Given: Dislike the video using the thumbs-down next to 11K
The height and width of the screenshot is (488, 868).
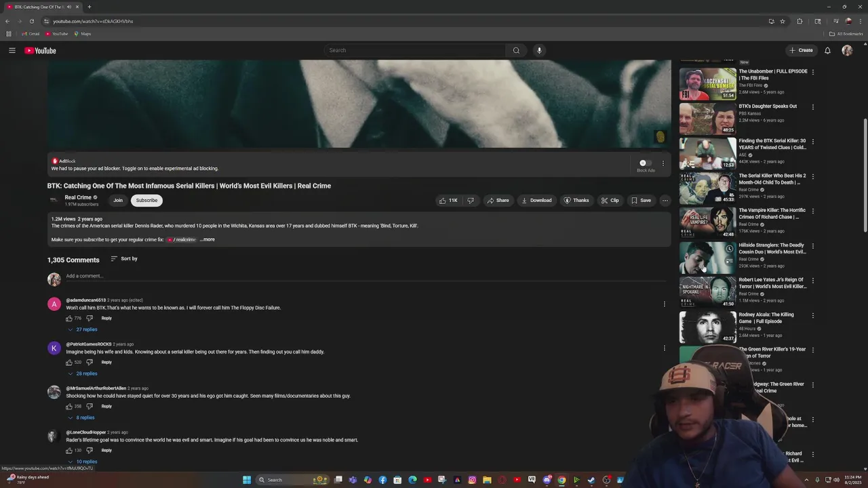Looking at the screenshot, I should tap(471, 201).
